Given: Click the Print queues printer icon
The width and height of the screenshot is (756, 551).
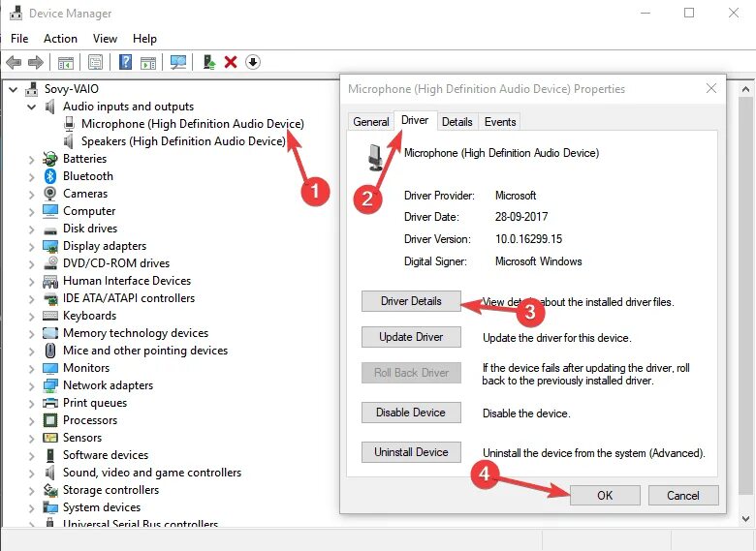Looking at the screenshot, I should (x=50, y=403).
